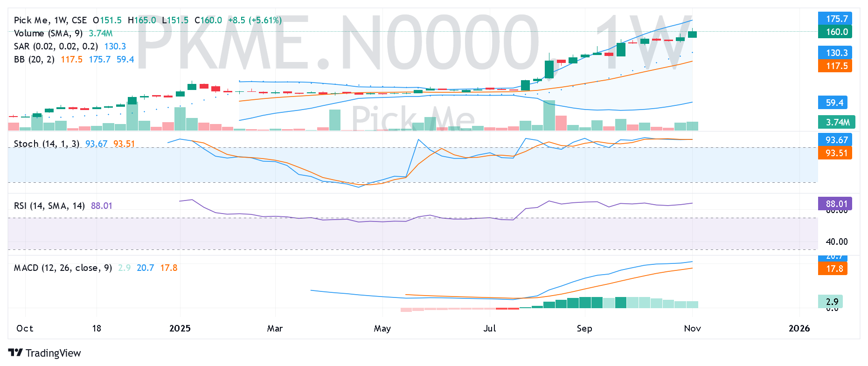Screen dimensions: 868x366
Task: Click the open price value O151.5
Action: coord(107,20)
